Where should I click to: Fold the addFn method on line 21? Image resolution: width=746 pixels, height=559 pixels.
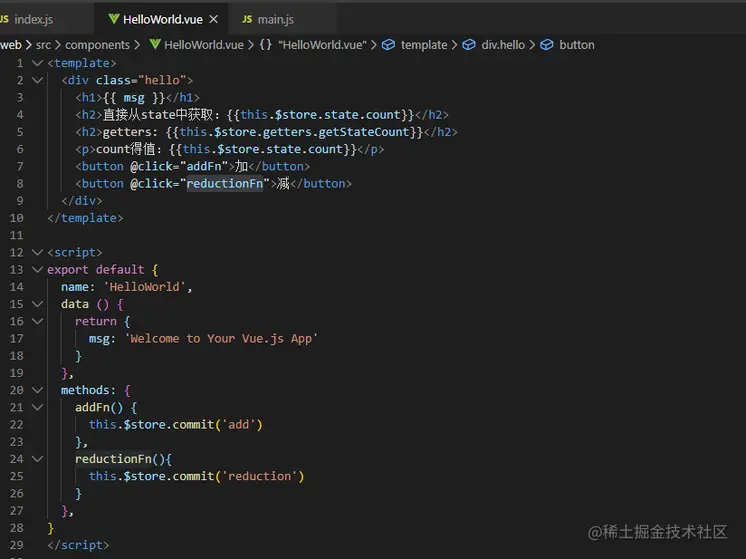click(x=38, y=407)
